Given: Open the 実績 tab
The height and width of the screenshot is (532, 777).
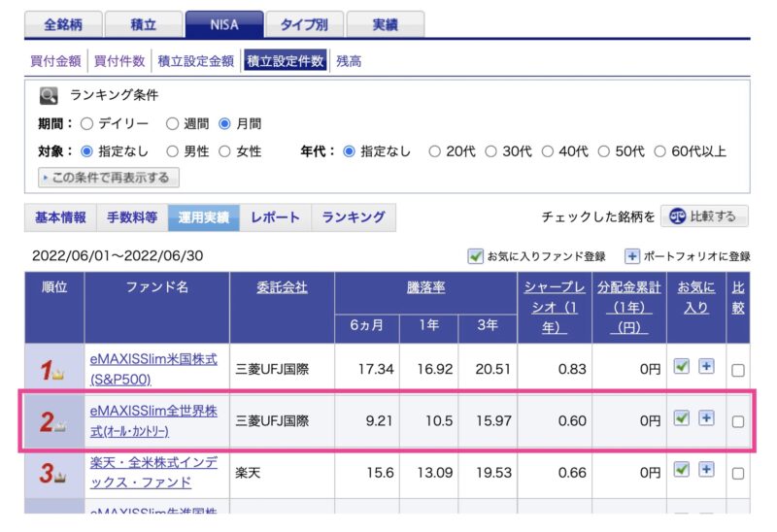Looking at the screenshot, I should pyautogui.click(x=385, y=24).
